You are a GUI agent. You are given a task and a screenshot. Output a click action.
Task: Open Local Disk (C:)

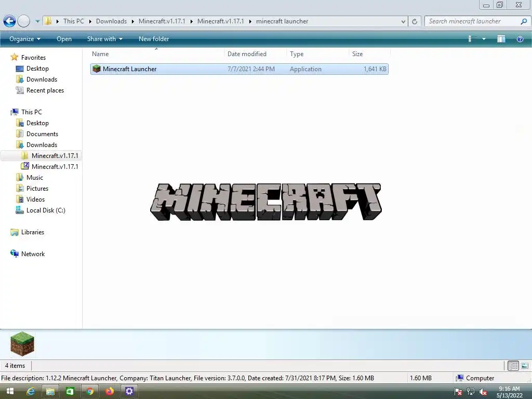46,210
